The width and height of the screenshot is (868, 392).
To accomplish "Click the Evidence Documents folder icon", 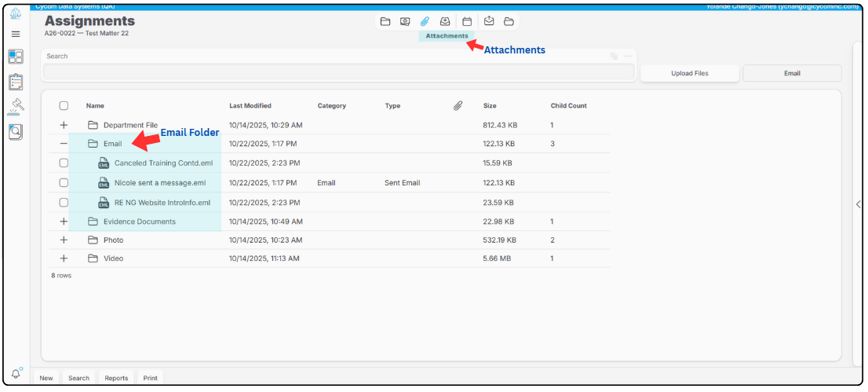I will click(93, 222).
